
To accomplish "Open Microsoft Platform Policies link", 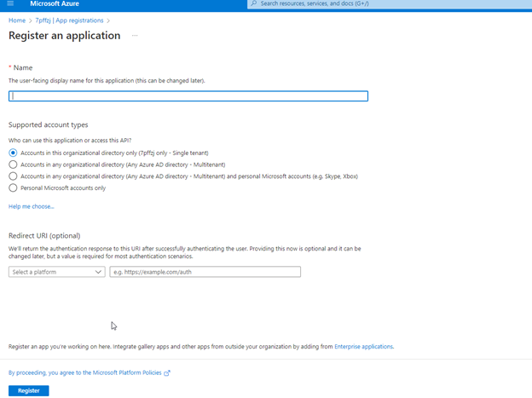I will [x=84, y=372].
